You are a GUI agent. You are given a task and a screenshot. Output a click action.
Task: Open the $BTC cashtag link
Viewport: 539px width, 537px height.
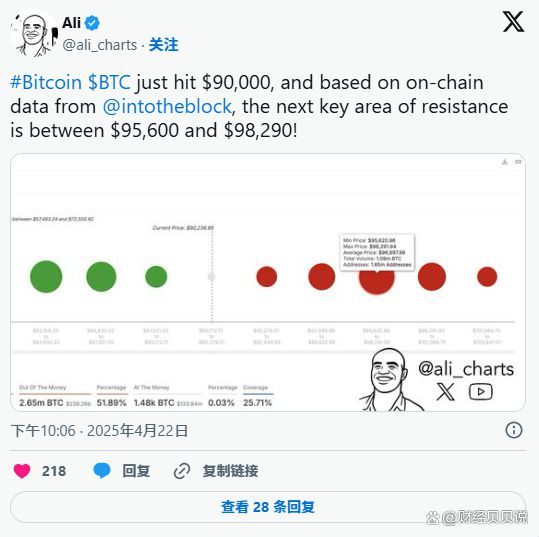(109, 83)
